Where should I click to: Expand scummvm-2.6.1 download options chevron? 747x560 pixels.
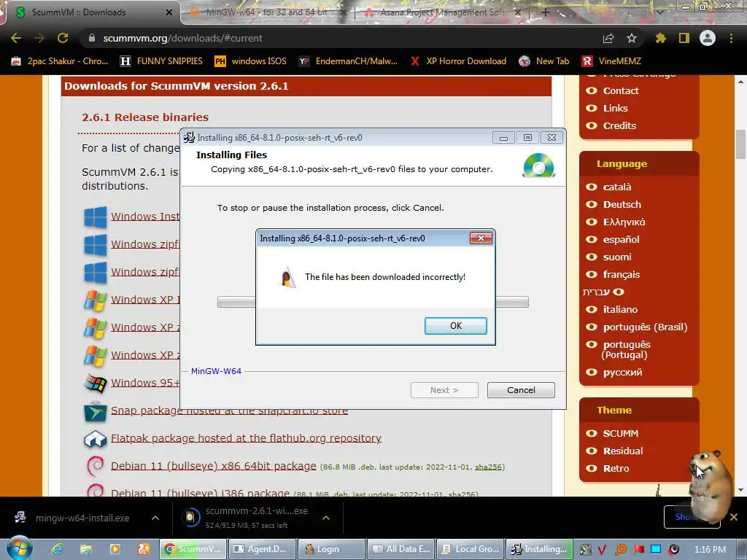coord(326,518)
